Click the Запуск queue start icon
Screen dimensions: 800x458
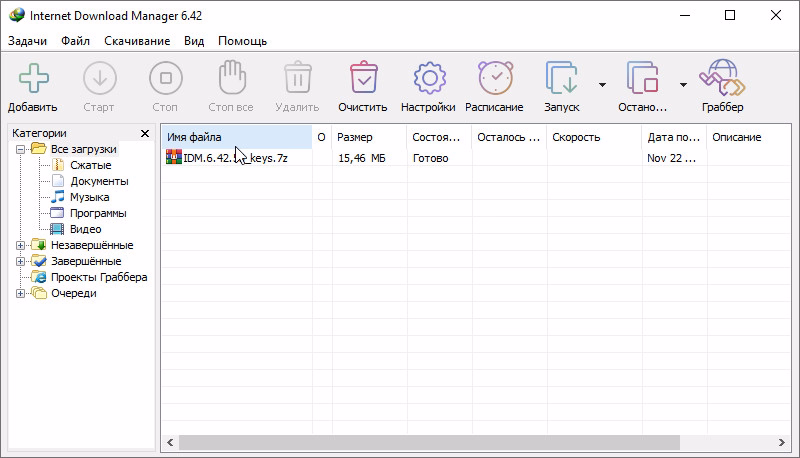click(x=561, y=78)
